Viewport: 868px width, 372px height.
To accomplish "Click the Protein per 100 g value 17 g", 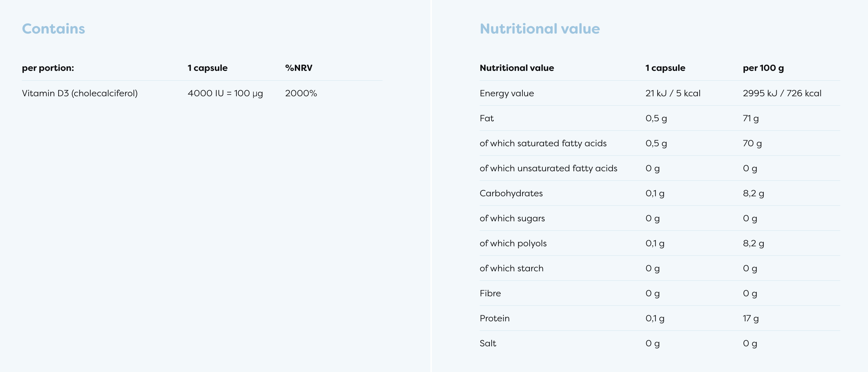I will coord(750,318).
